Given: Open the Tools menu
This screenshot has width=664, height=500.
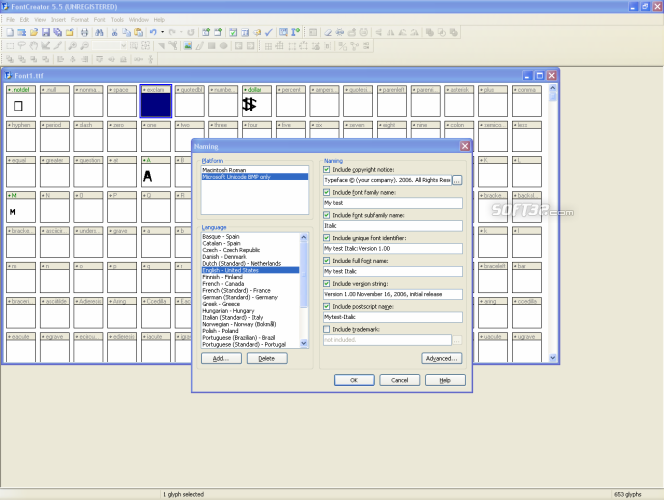Looking at the screenshot, I should [117, 19].
